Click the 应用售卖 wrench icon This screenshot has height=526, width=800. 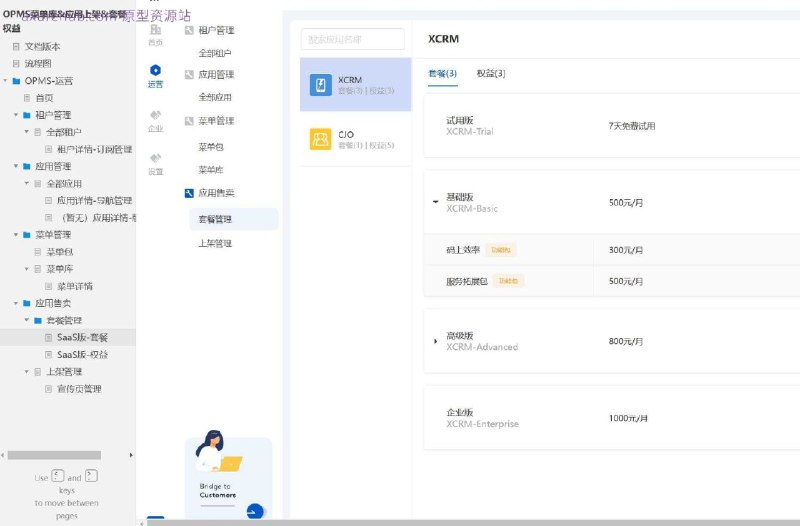(189, 193)
